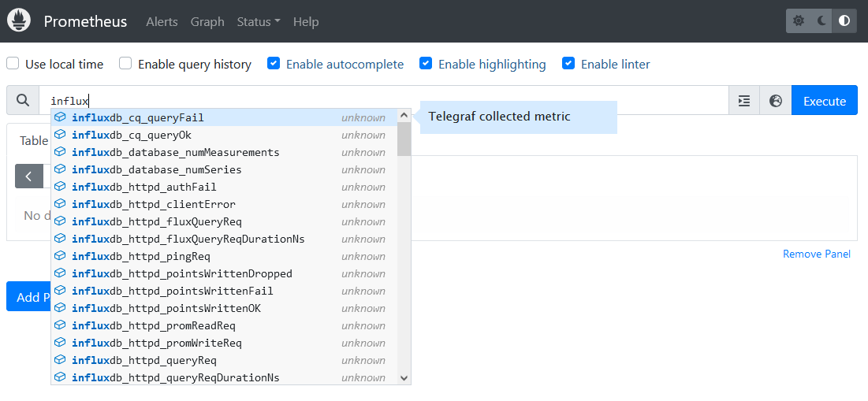Click the autocomplete list scroll-down arrow
This screenshot has width=868, height=401.
(x=404, y=378)
